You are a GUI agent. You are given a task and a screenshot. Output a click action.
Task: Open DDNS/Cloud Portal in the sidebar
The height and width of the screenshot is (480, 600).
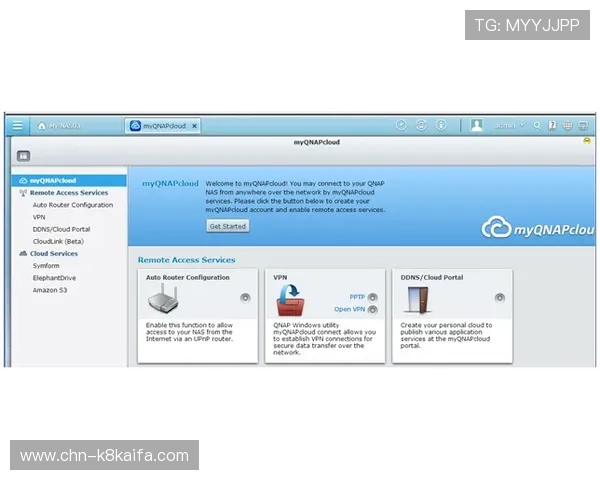[x=61, y=229]
